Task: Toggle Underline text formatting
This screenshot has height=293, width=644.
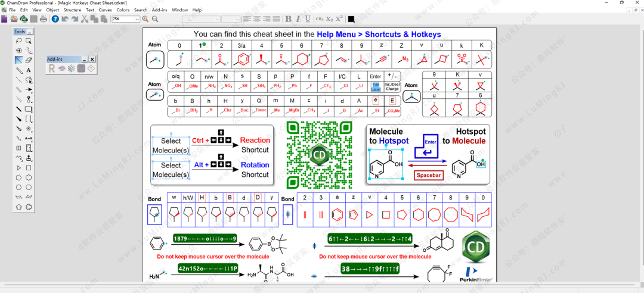Action: click(308, 19)
